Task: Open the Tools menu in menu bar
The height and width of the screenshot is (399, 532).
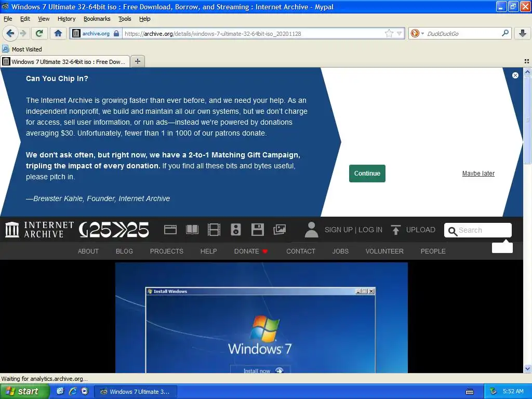Action: coord(125,19)
